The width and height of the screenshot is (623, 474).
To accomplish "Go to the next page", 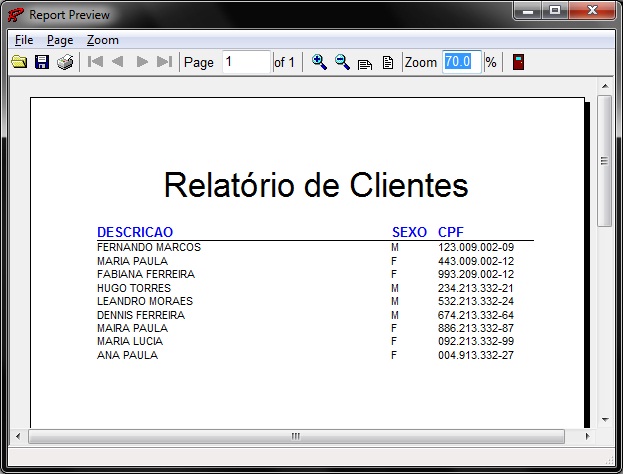I will point(142,62).
